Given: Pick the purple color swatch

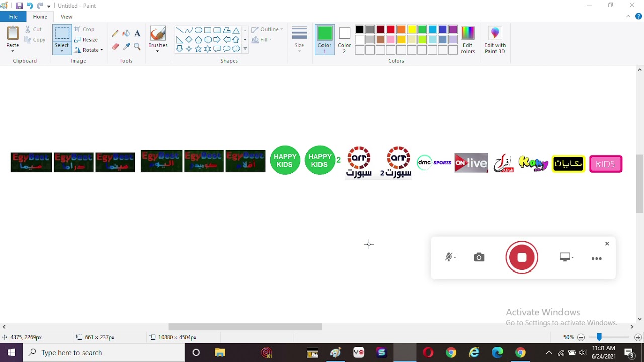Looking at the screenshot, I should (x=453, y=29).
